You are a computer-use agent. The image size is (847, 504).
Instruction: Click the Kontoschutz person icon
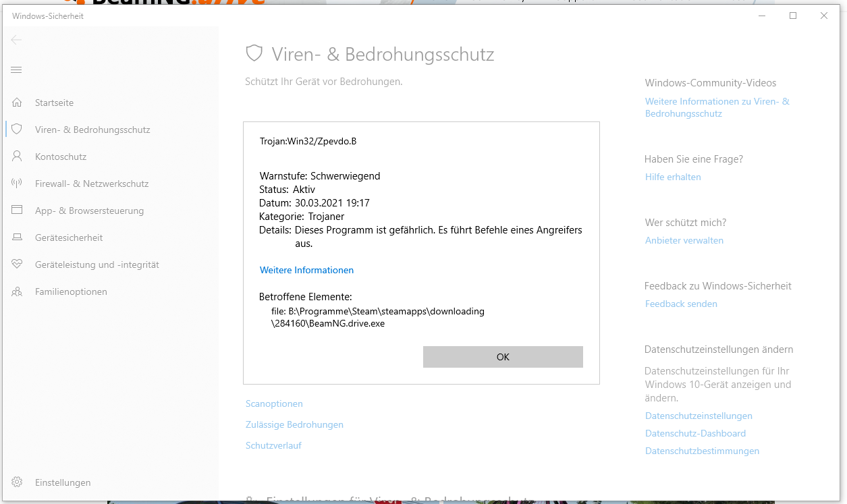[x=17, y=157]
